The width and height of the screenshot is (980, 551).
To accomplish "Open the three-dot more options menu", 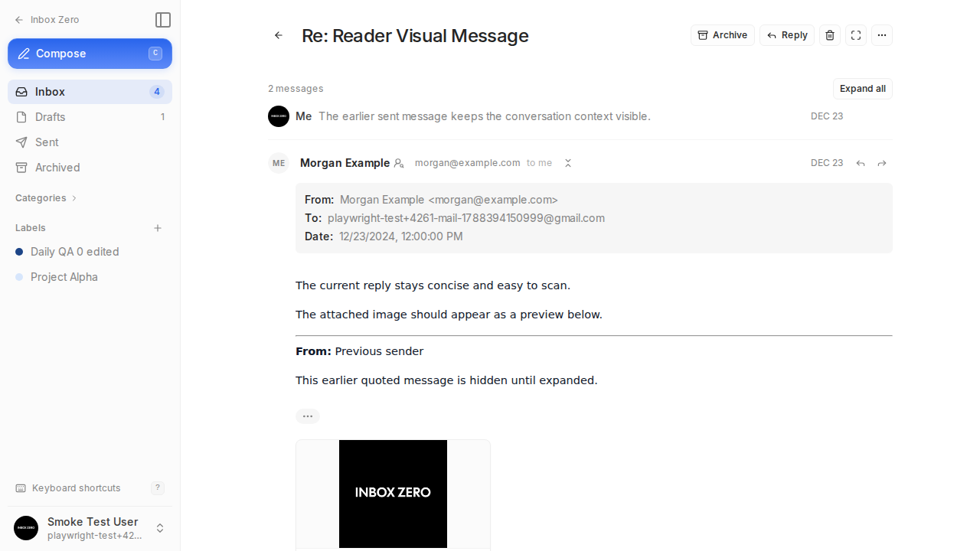I will pos(882,35).
